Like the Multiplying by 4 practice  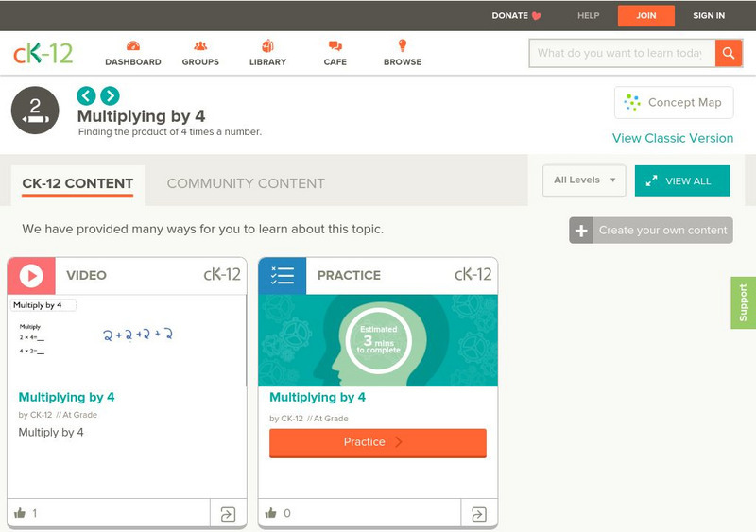[271, 513]
